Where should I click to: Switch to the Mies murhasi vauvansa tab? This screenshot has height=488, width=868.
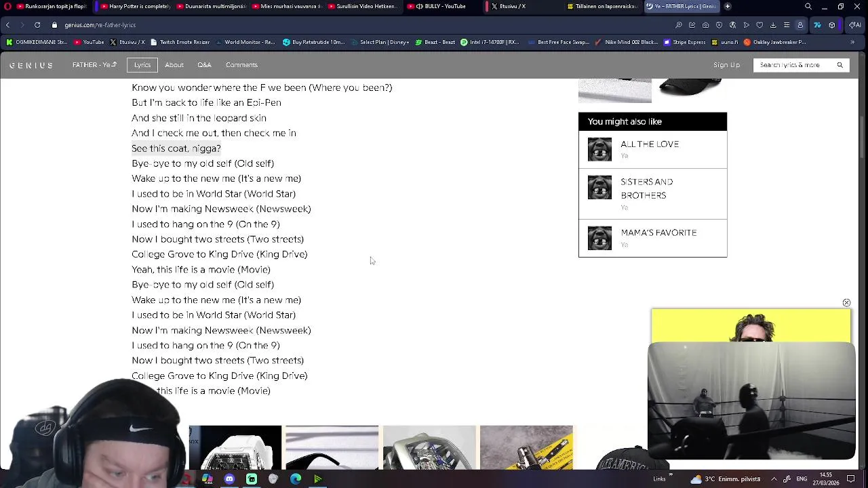pos(287,6)
